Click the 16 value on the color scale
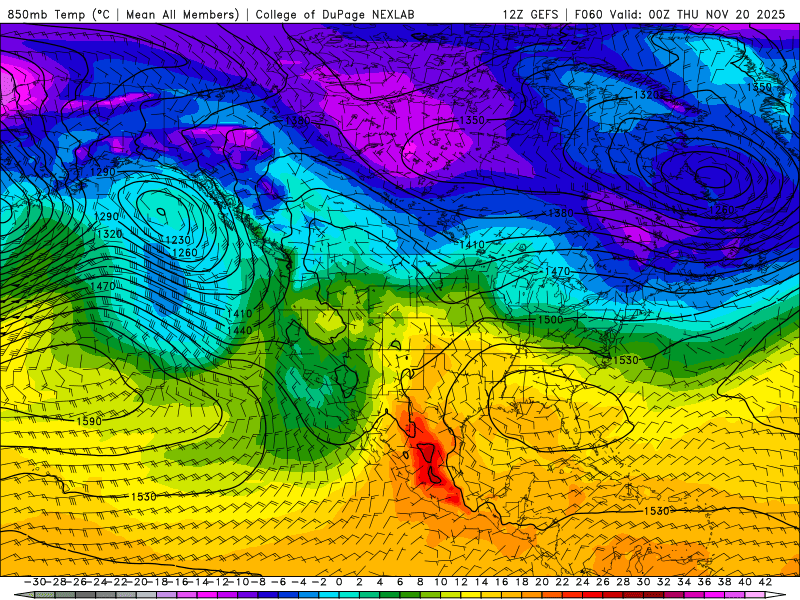This screenshot has width=800, height=600. [x=502, y=582]
